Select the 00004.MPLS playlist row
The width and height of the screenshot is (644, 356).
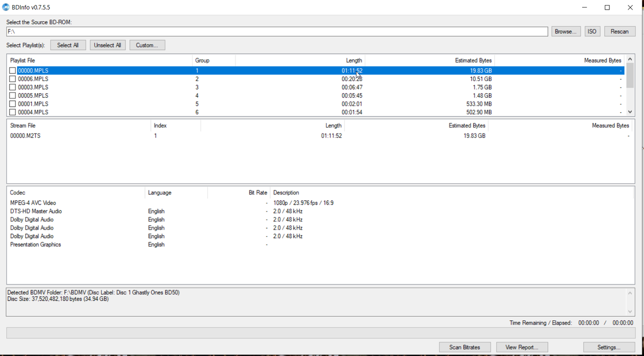click(x=315, y=112)
